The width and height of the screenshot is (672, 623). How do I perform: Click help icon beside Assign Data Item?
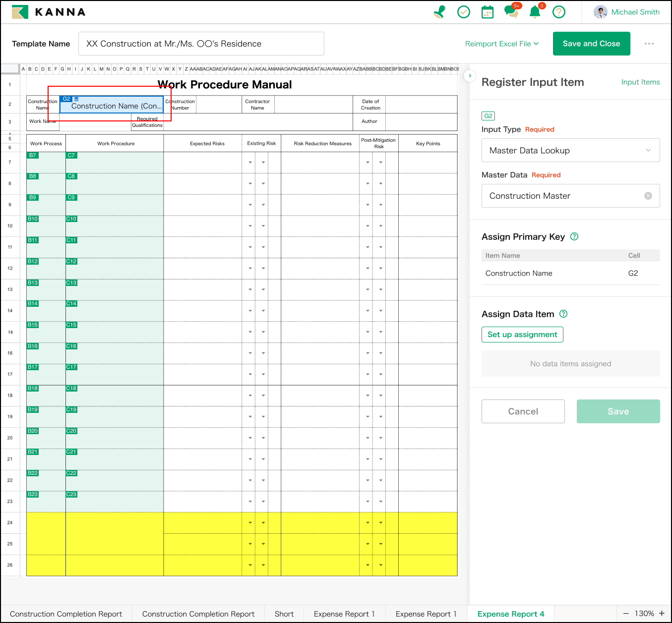pos(563,314)
